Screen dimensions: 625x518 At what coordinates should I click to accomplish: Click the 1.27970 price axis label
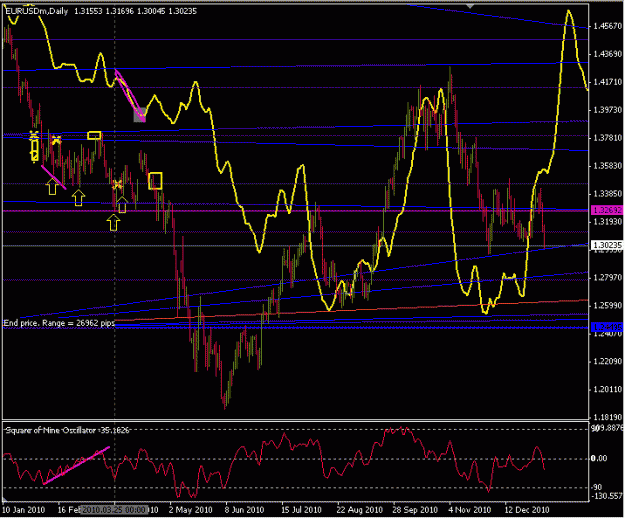[x=607, y=277]
